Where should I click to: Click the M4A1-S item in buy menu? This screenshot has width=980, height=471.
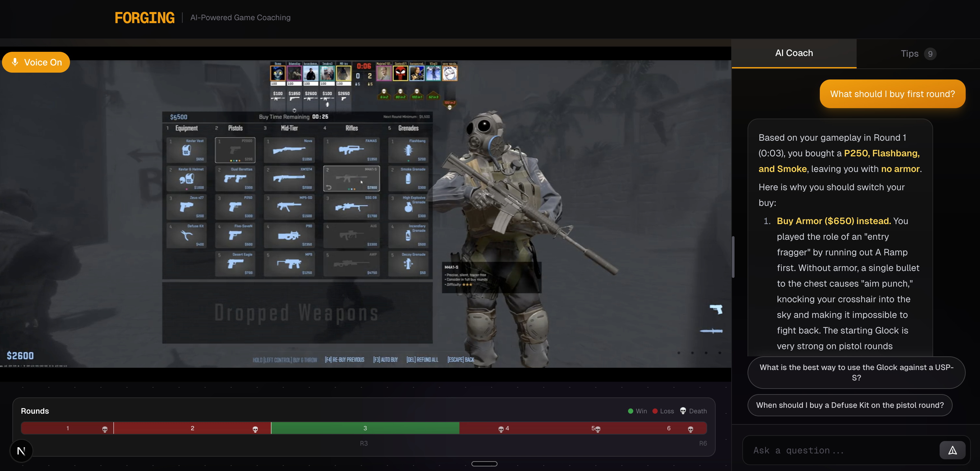pyautogui.click(x=351, y=178)
